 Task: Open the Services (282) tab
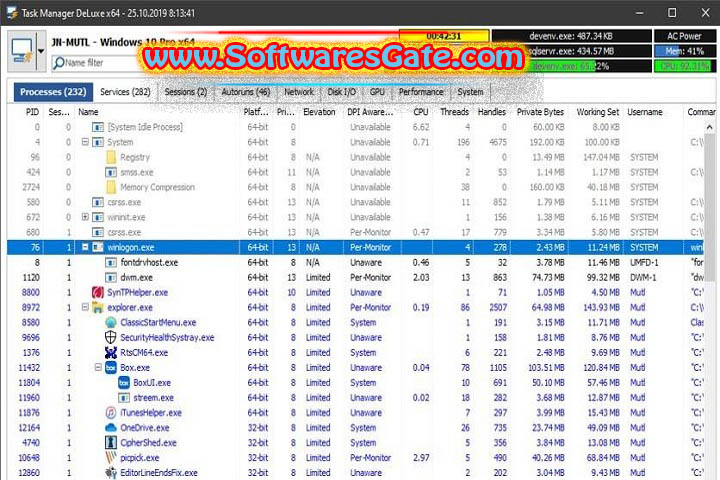point(125,92)
